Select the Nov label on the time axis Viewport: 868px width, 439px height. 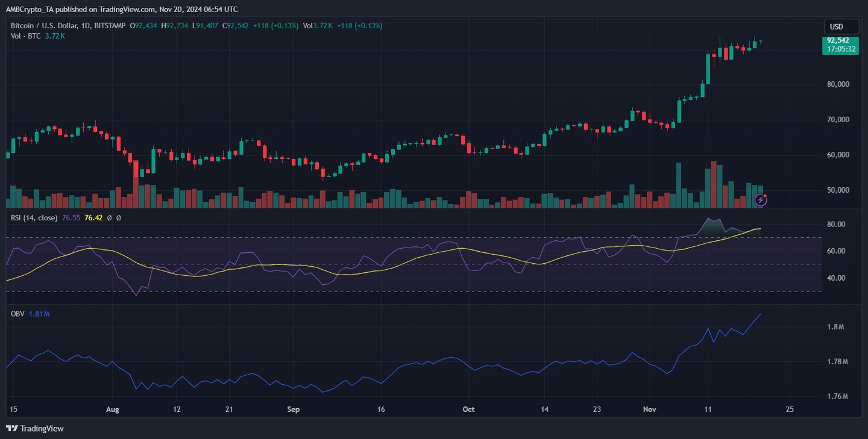(x=649, y=409)
